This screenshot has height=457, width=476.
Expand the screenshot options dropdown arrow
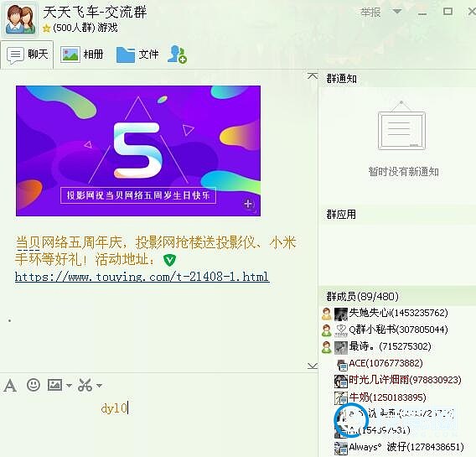[99, 386]
